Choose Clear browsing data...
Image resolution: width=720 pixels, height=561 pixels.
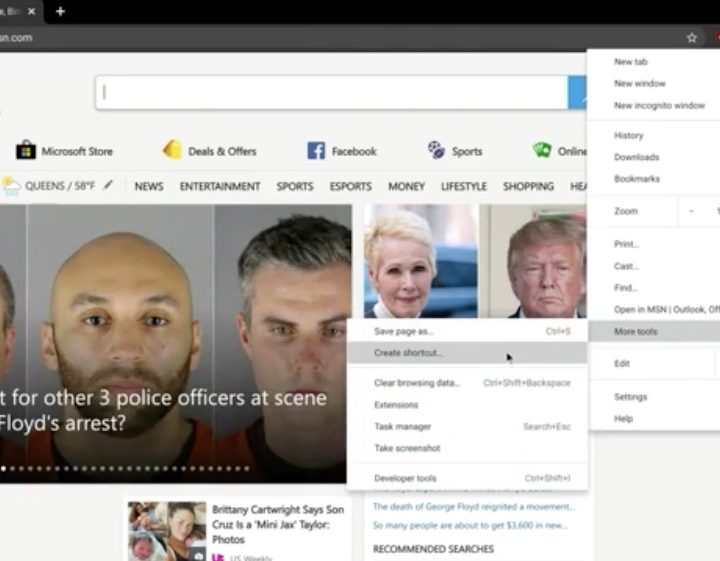pyautogui.click(x=467, y=383)
